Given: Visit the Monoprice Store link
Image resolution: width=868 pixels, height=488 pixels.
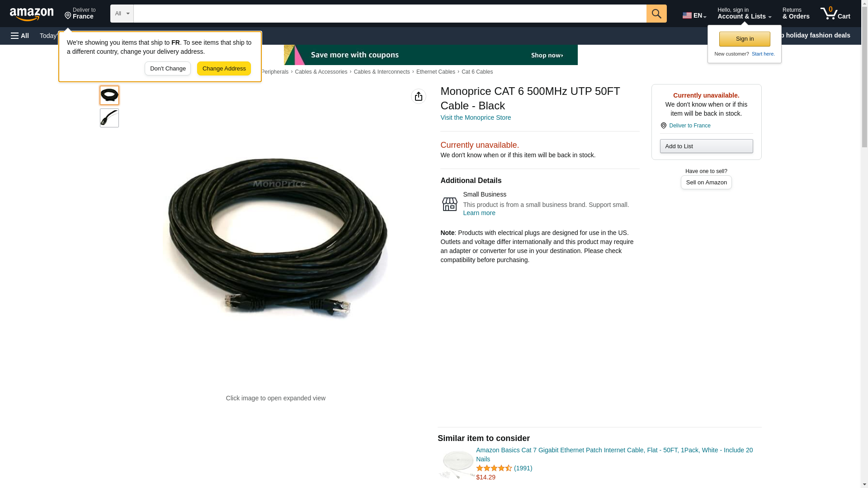Looking at the screenshot, I should point(476,117).
